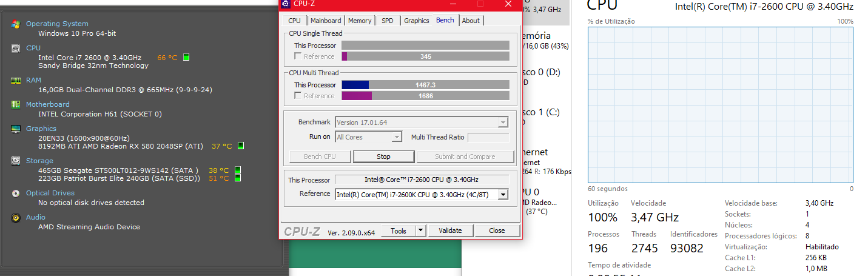Click the 3,47 GHz speed value in Task Manager
This screenshot has height=276, width=868.
tap(654, 217)
